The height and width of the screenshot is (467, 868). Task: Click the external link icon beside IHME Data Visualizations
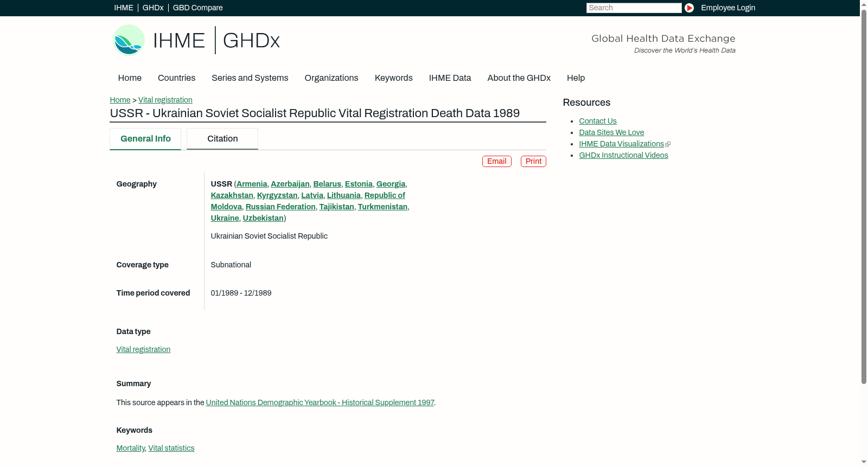tap(668, 144)
